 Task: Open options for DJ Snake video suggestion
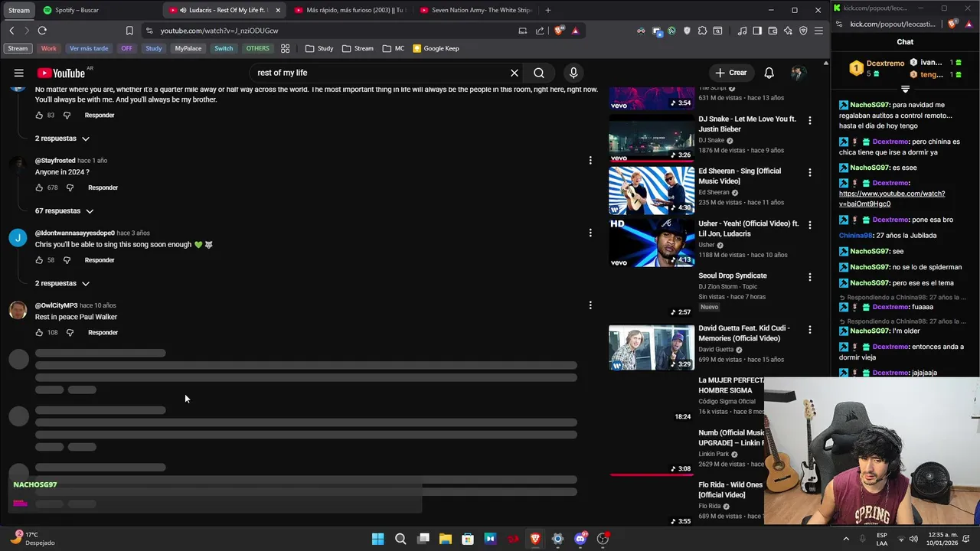[809, 120]
